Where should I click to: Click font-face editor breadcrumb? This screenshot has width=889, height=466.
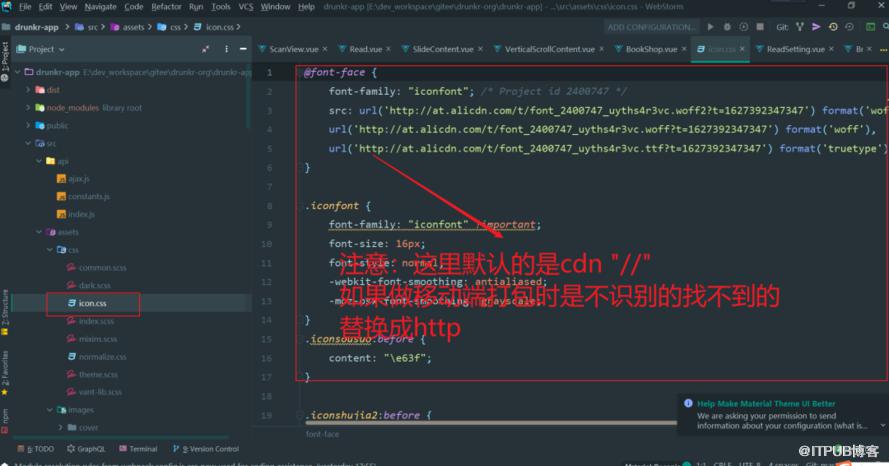tap(322, 434)
